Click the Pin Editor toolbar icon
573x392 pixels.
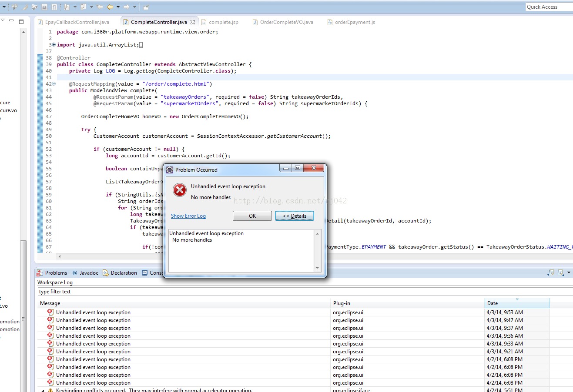tap(146, 7)
